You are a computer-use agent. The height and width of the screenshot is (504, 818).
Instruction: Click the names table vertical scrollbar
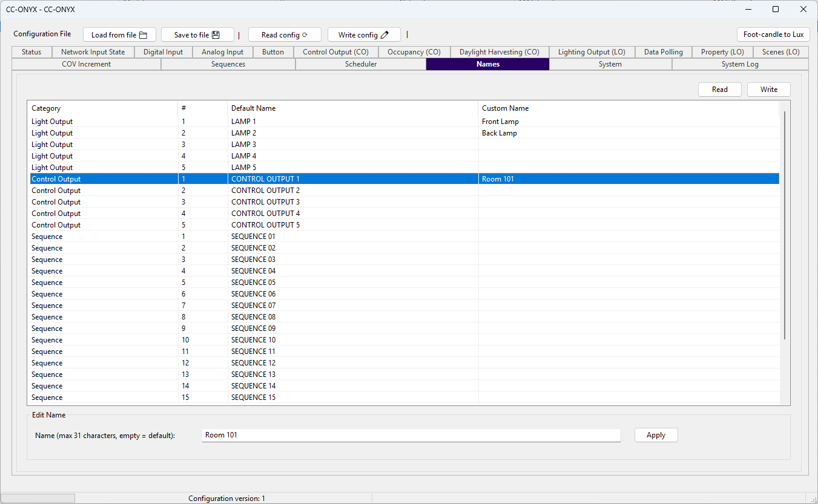pos(785,225)
